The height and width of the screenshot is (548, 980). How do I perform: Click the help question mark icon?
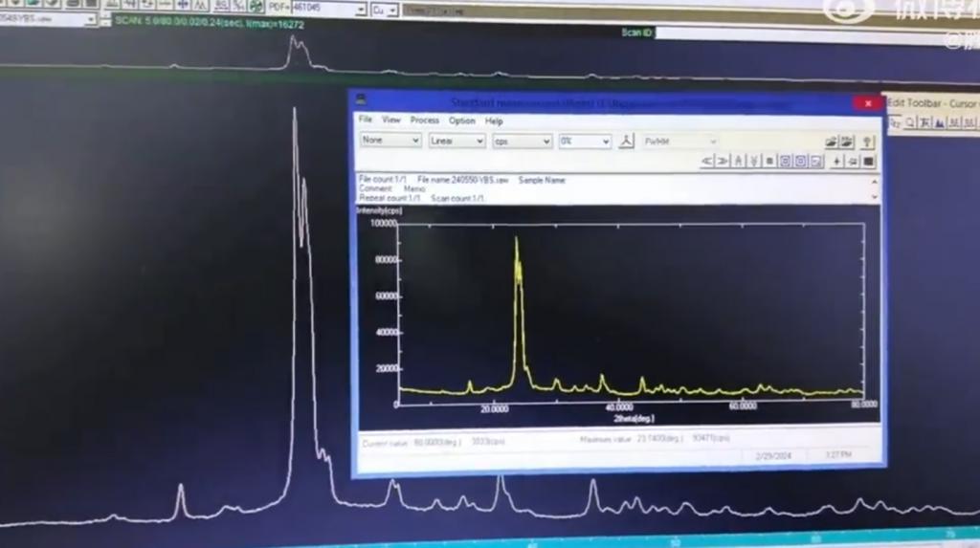point(867,142)
